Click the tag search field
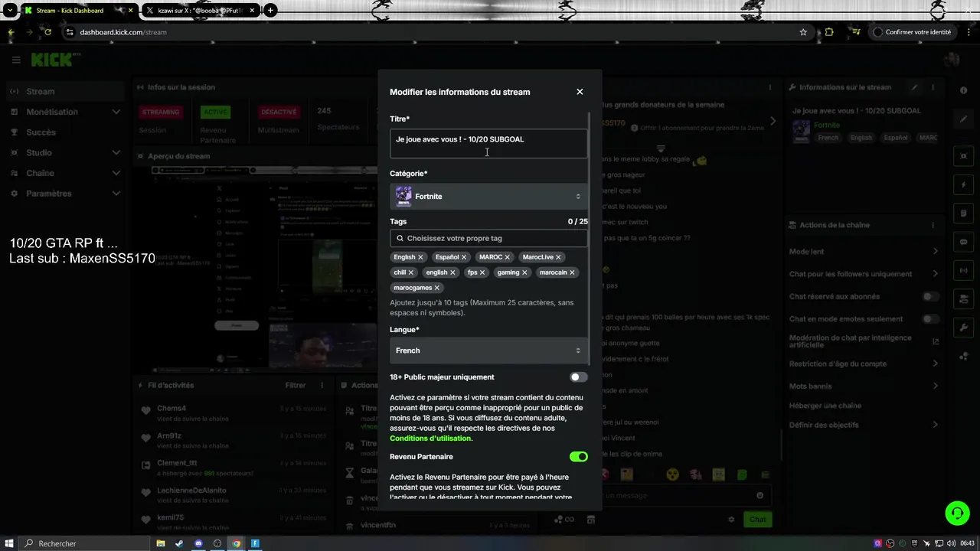Image resolution: width=980 pixels, height=551 pixels. pyautogui.click(x=488, y=238)
